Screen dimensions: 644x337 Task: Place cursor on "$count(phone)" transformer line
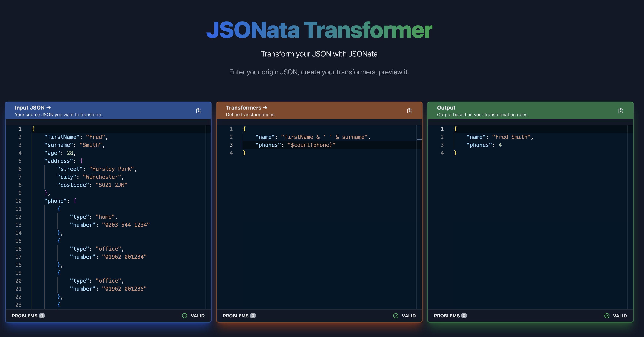click(311, 145)
